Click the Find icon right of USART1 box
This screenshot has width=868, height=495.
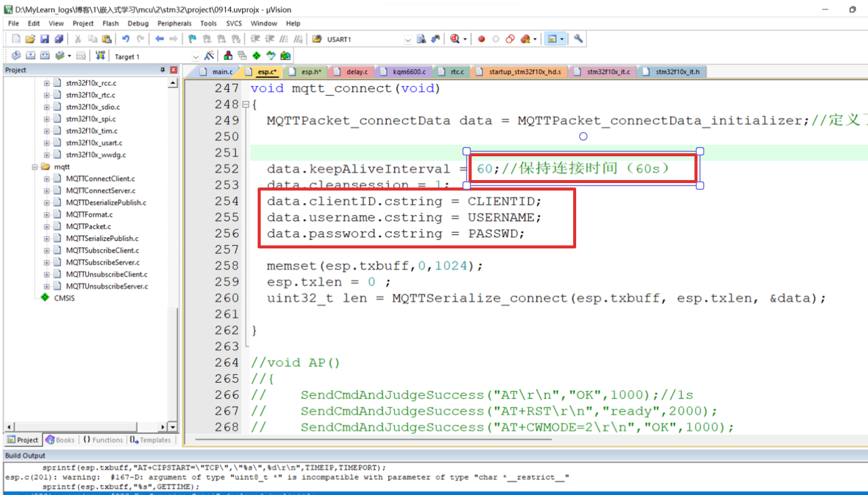[x=421, y=39]
